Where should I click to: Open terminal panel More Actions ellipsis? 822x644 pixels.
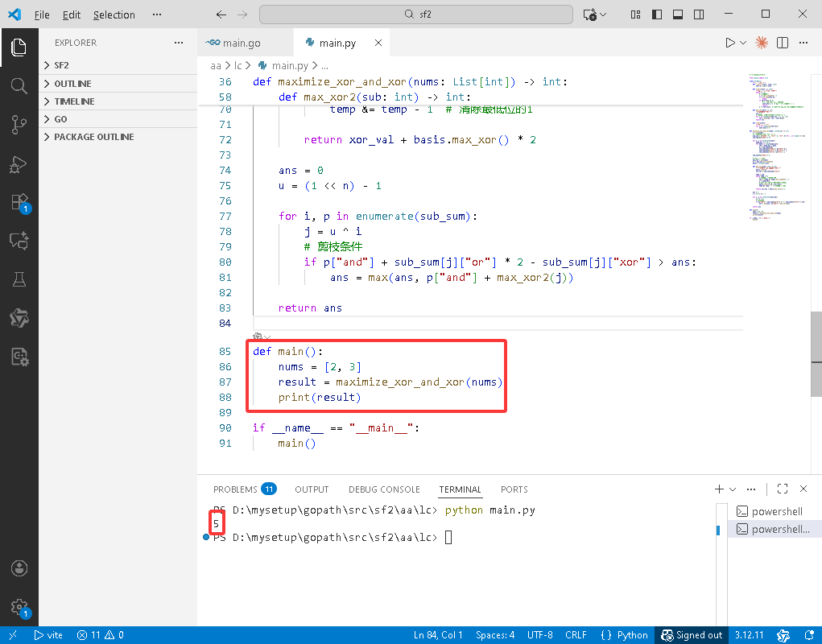[750, 489]
